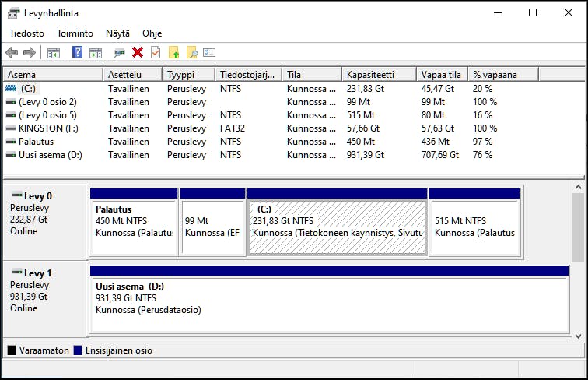The width and height of the screenshot is (588, 380).
Task: Open the Toiminto menu
Action: 75,33
